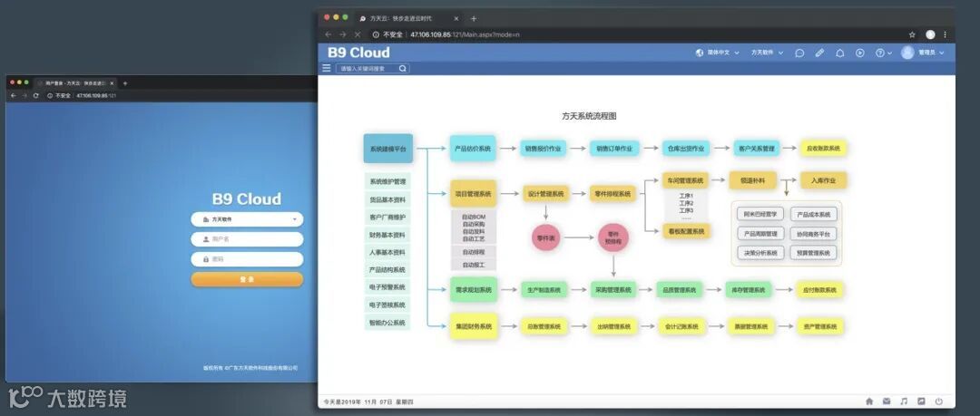980x416 pixels.
Task: Click the pink 零件表 circle node
Action: tap(545, 237)
